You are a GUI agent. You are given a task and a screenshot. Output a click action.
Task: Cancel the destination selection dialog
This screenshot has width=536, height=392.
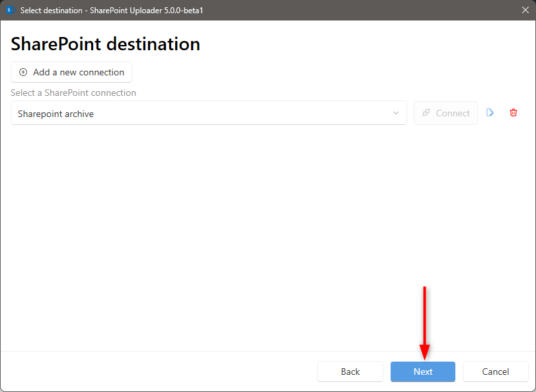[x=496, y=372]
